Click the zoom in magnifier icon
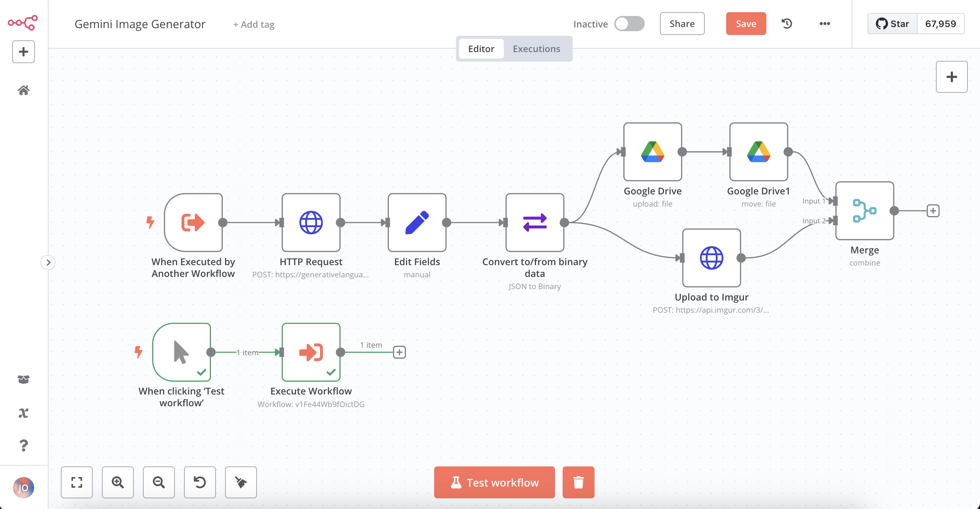The width and height of the screenshot is (980, 509). [117, 482]
